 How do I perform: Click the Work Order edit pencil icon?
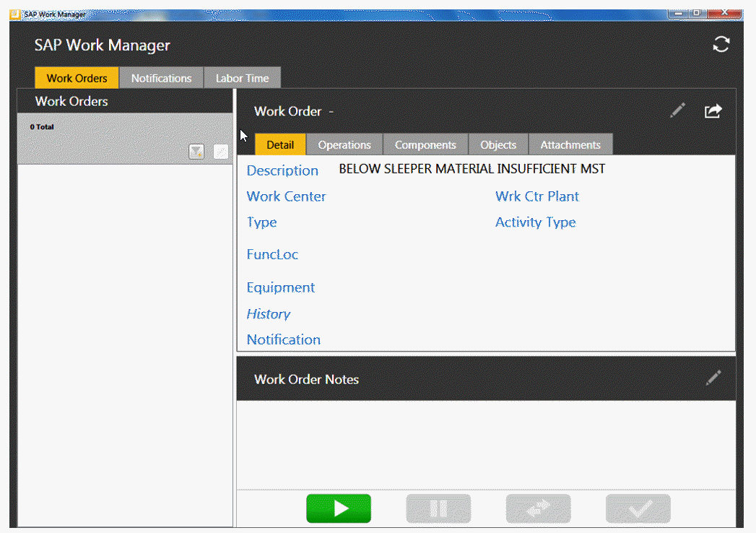point(677,111)
